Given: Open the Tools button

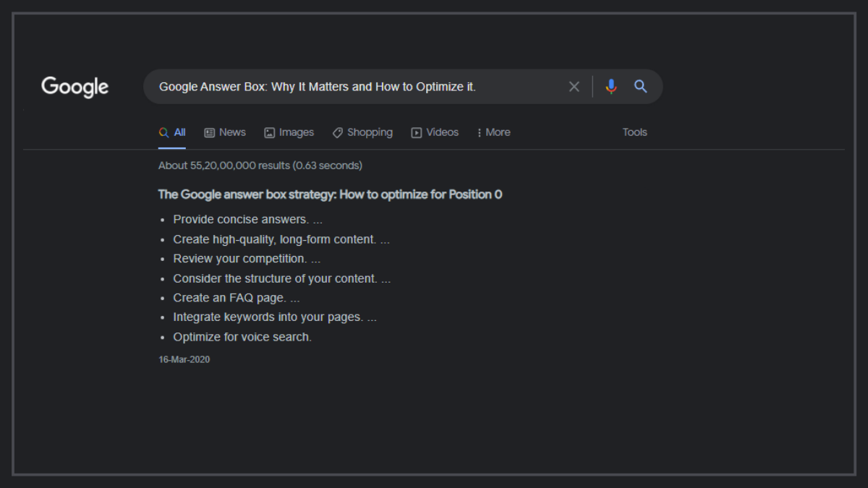Looking at the screenshot, I should (x=635, y=132).
